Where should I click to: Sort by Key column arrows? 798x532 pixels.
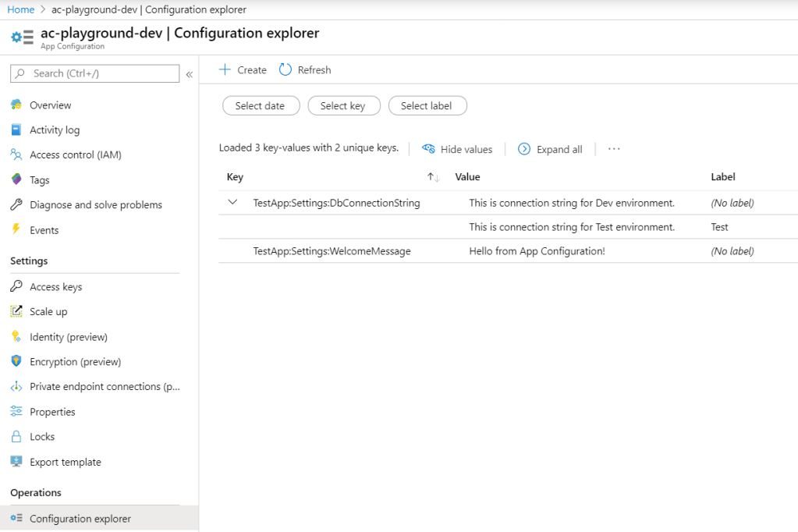(x=434, y=177)
